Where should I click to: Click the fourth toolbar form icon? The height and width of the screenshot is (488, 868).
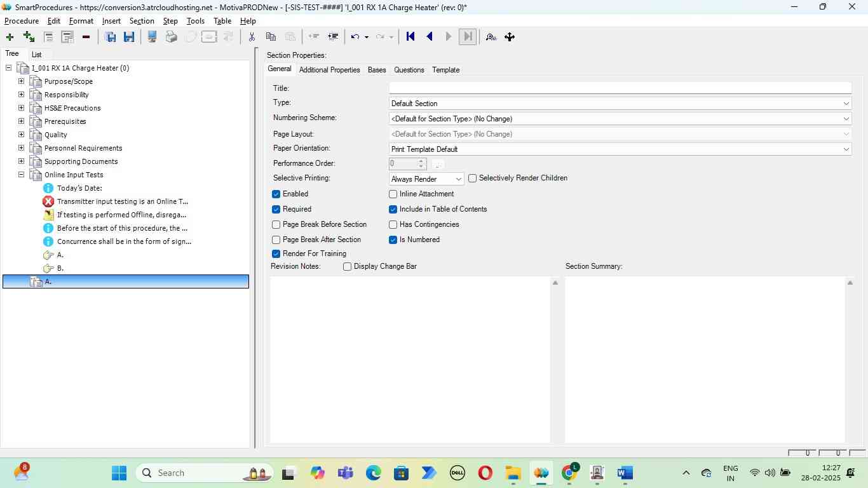67,37
